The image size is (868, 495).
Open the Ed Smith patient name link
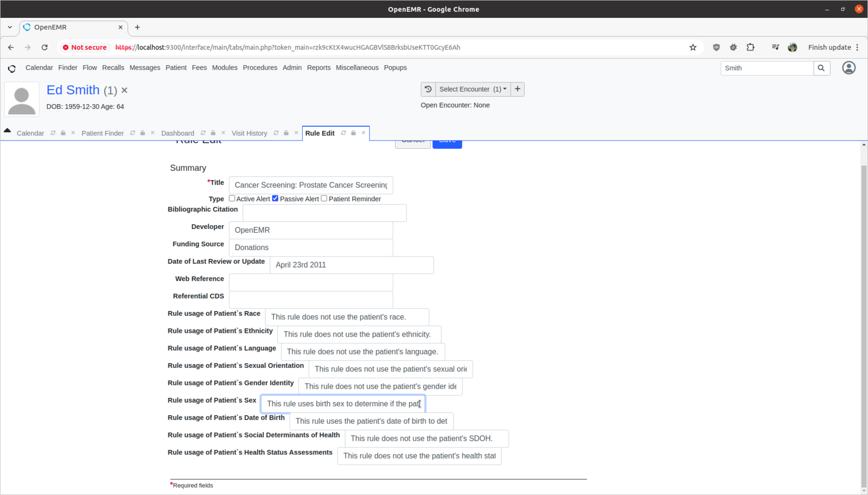click(73, 90)
